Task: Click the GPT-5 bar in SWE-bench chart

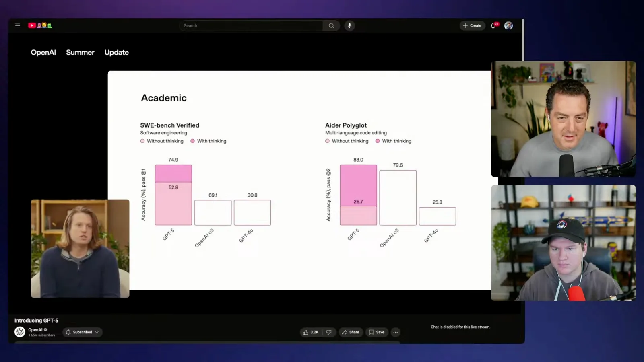Action: [173, 195]
